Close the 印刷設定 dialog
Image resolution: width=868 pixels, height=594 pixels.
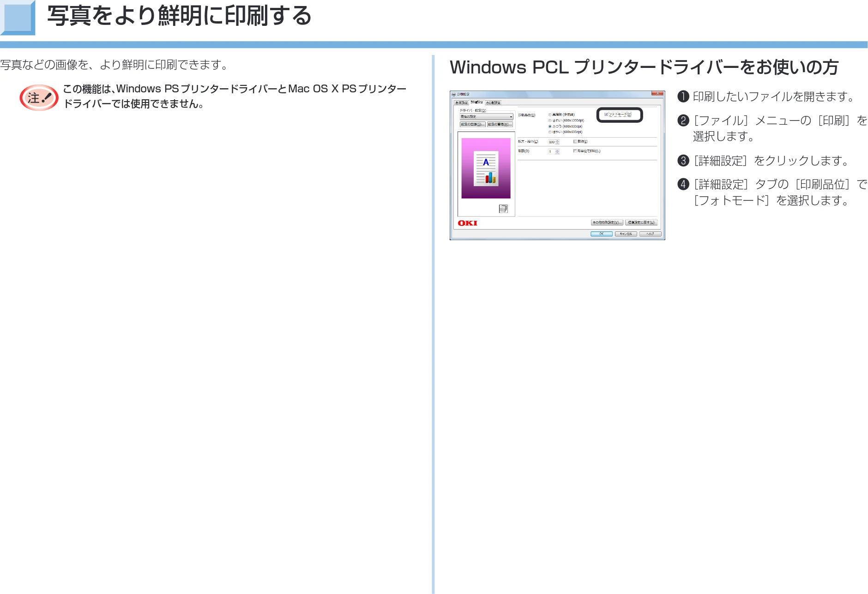pos(657,93)
